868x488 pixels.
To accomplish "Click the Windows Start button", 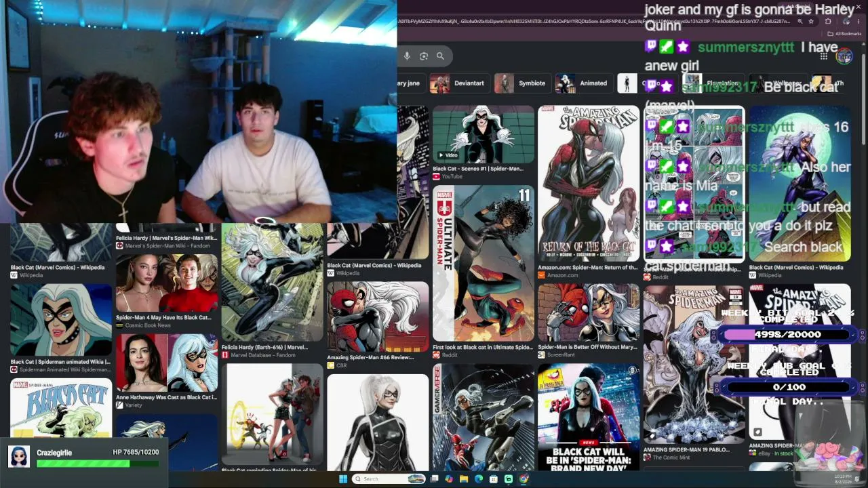I will (x=343, y=479).
